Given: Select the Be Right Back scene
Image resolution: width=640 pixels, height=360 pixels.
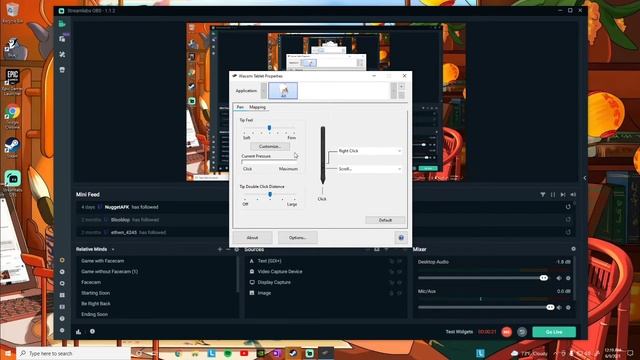Looking at the screenshot, I should coord(96,303).
